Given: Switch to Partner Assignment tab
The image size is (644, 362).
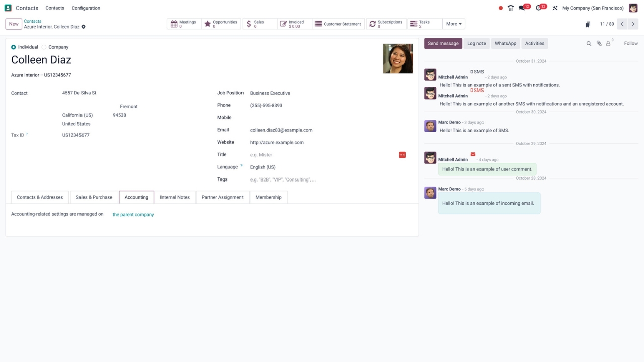Looking at the screenshot, I should click(x=222, y=197).
